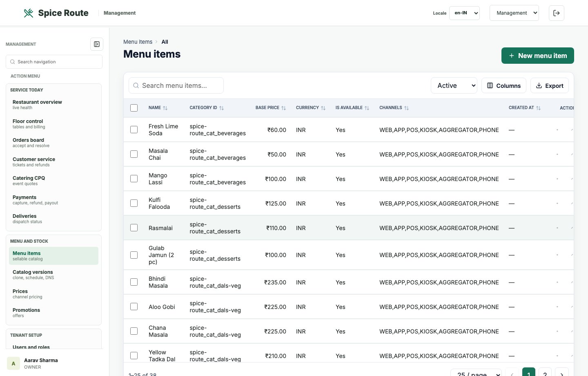The image size is (588, 376).
Task: Click the Export button
Action: tap(550, 85)
